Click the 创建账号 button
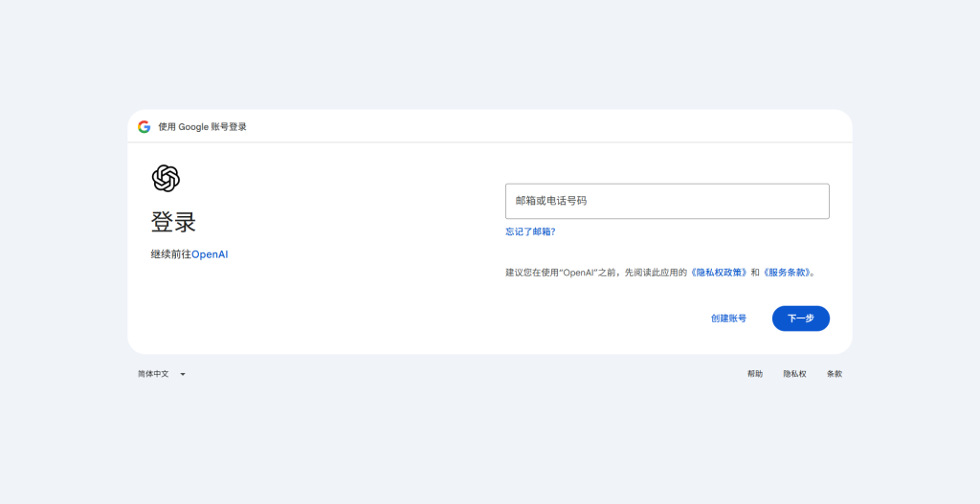Viewport: 980px width, 504px height. point(728,318)
